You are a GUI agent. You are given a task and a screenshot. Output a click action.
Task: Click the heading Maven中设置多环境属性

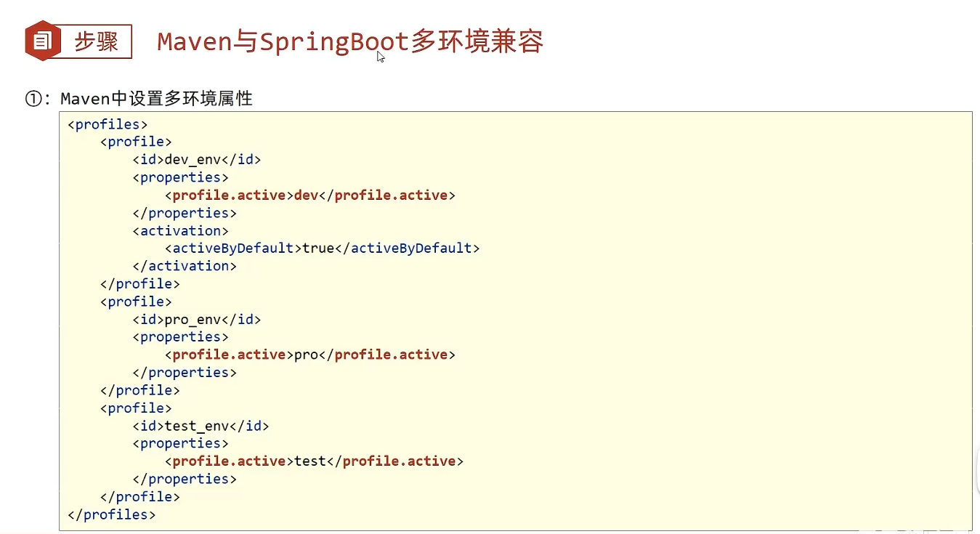(x=156, y=98)
